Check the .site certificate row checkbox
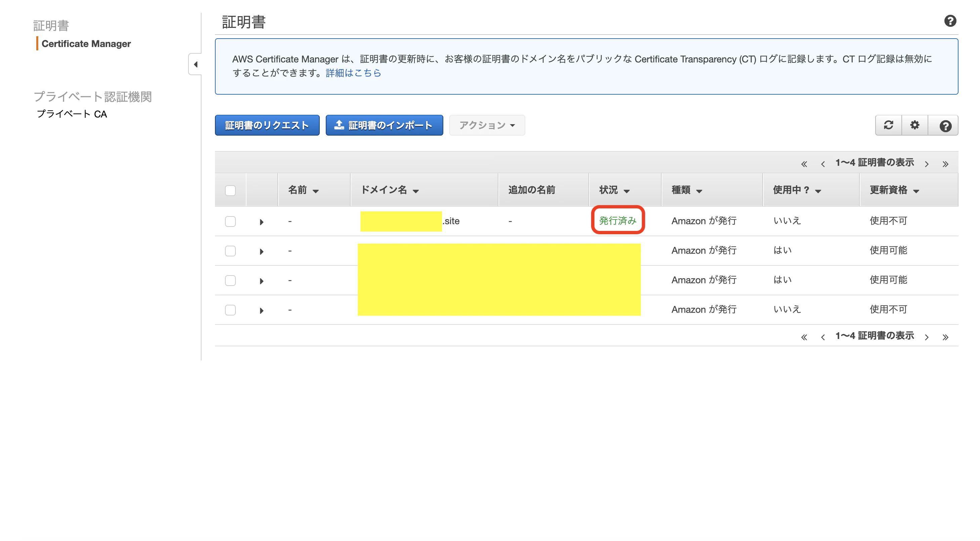The width and height of the screenshot is (980, 541). (230, 221)
